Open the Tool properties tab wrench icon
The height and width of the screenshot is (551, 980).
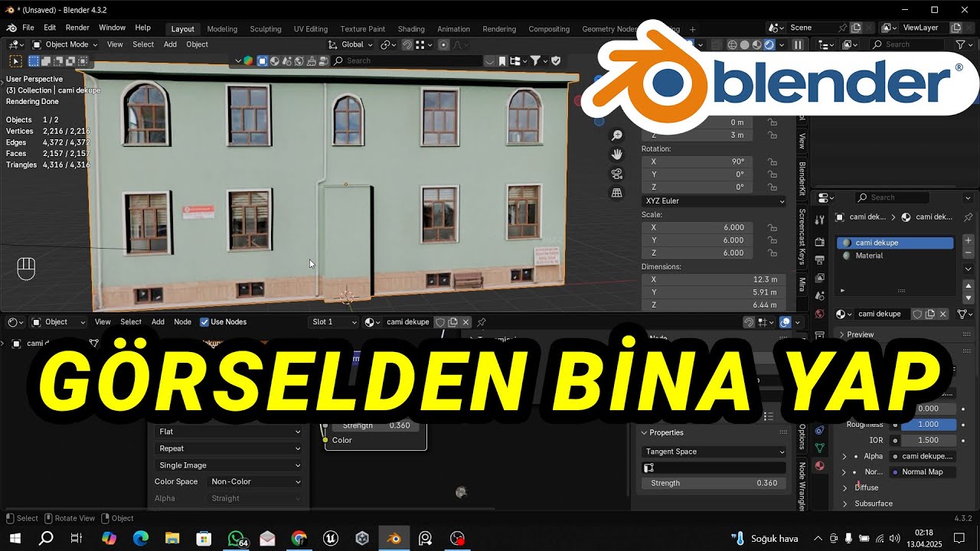coord(819,221)
